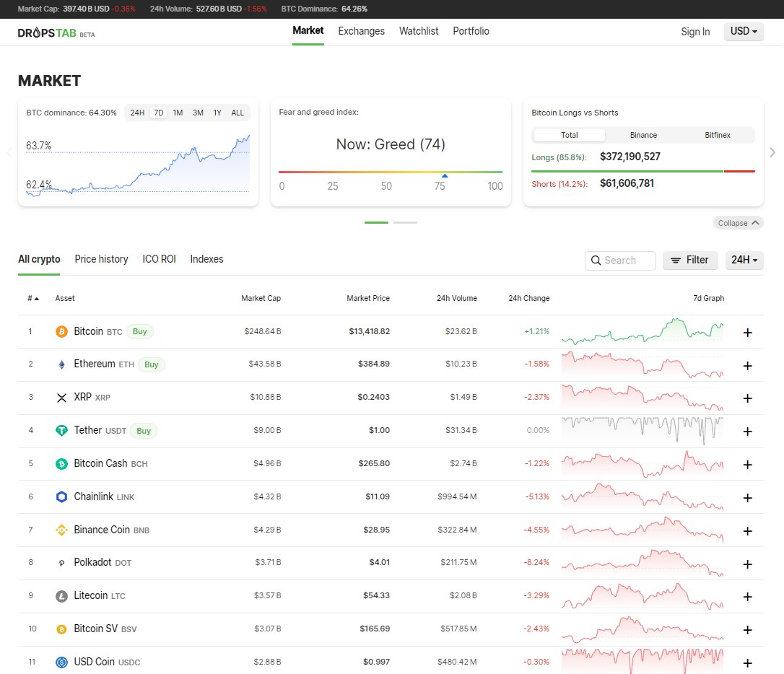This screenshot has height=674, width=784.
Task: Open the Exchanges tab
Action: click(x=362, y=31)
